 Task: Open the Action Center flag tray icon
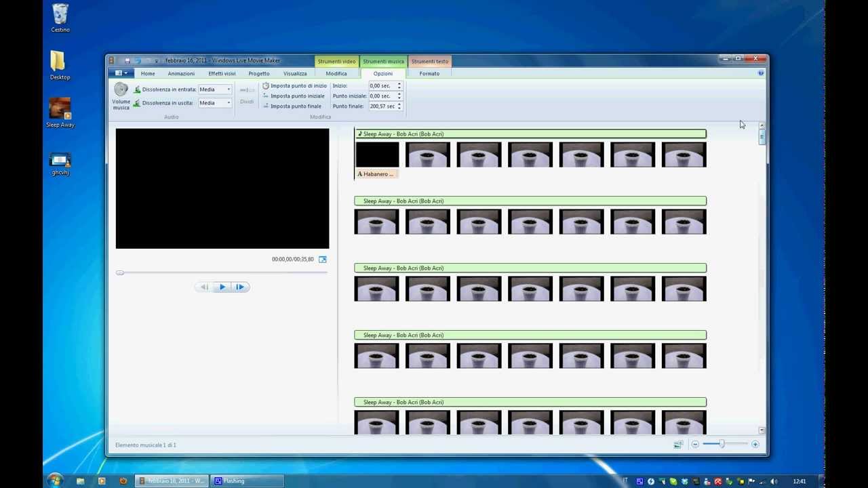751,482
